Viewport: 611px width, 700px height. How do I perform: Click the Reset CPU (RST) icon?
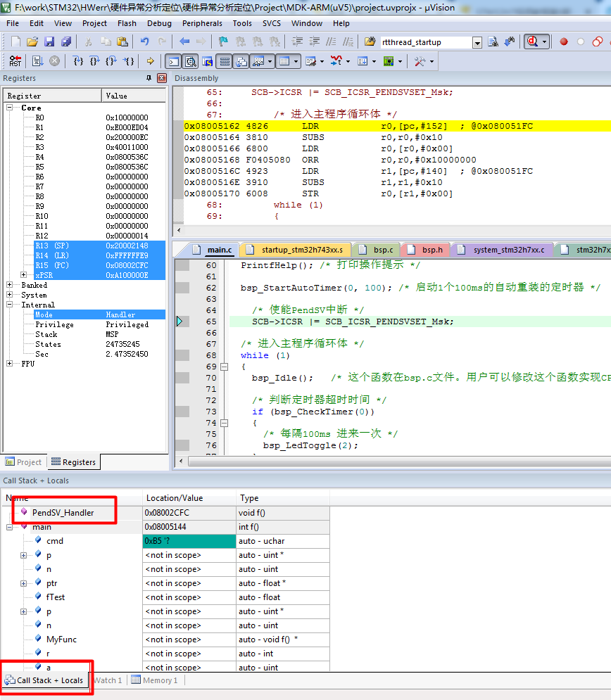[x=15, y=61]
